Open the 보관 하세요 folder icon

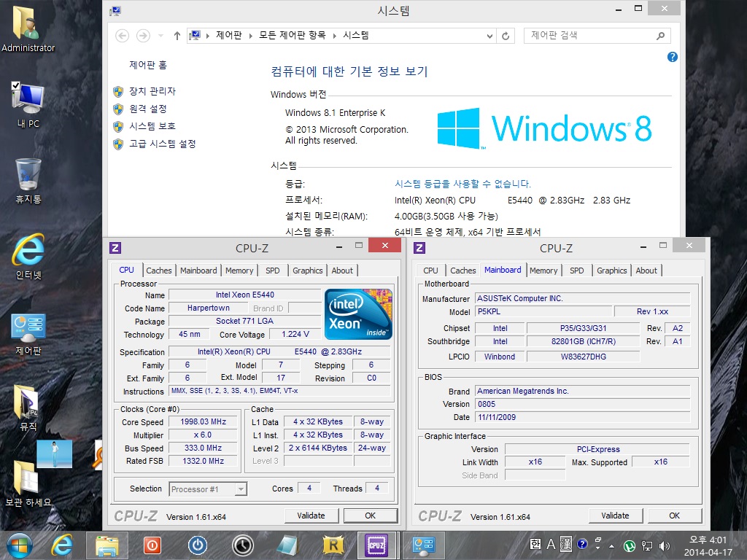[28, 483]
